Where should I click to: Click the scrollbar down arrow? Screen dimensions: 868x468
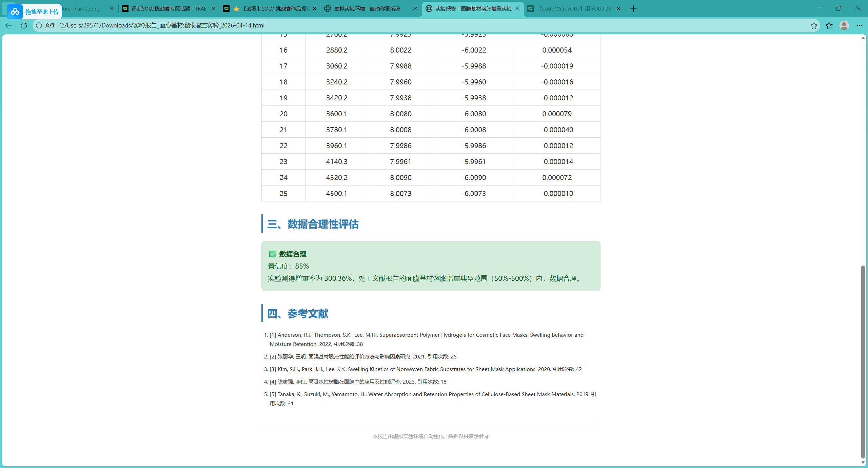(x=863, y=463)
